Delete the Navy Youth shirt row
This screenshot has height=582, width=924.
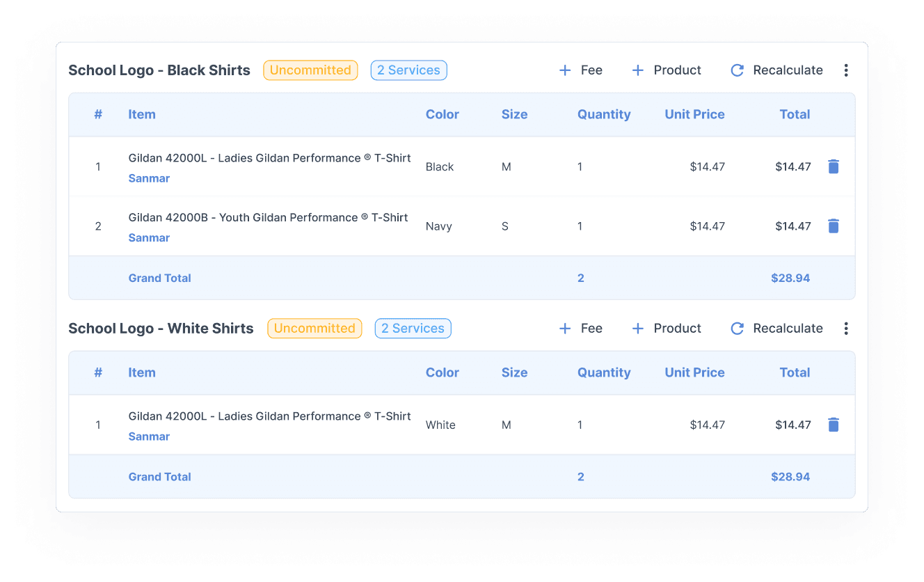pos(833,226)
